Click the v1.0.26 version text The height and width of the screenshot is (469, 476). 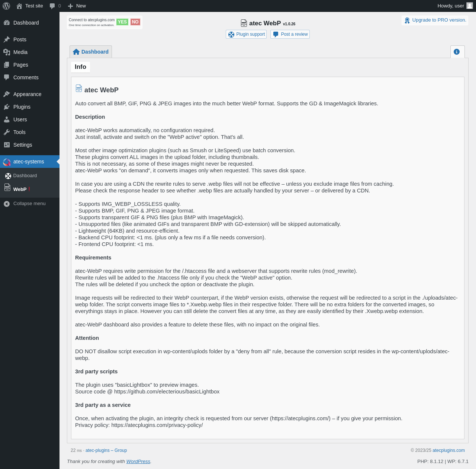click(289, 24)
